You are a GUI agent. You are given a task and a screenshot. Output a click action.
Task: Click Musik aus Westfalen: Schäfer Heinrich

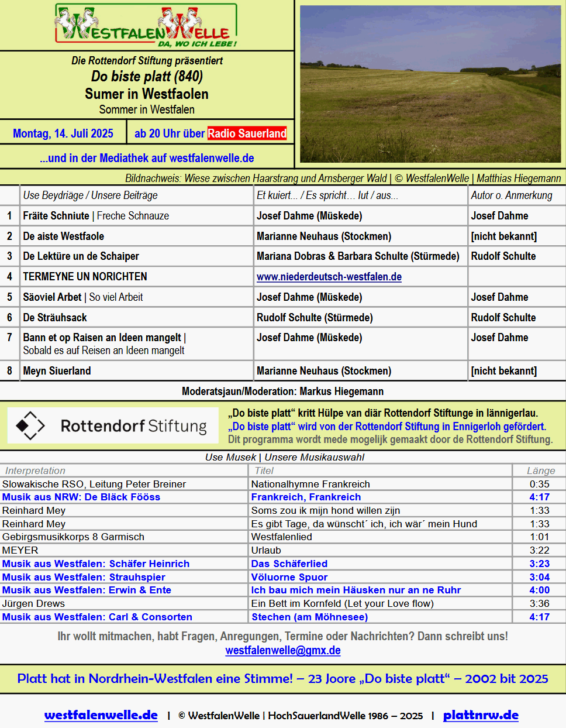tap(96, 564)
